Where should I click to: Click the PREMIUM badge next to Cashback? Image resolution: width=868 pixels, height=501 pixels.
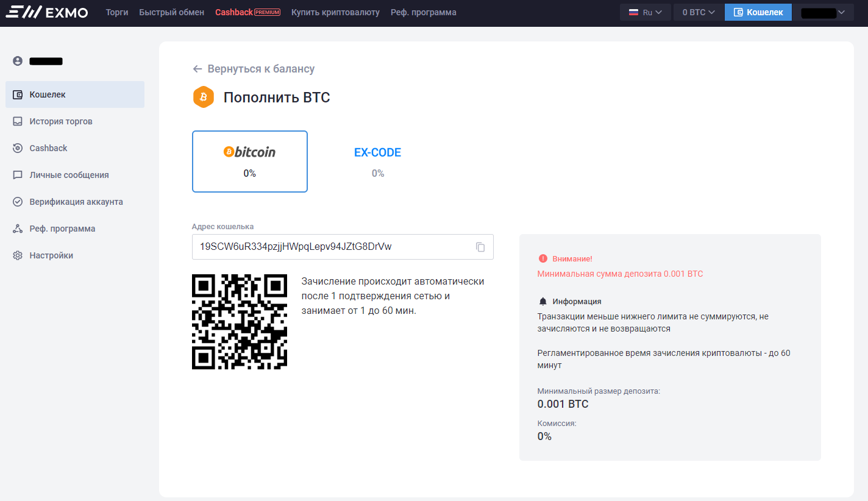(x=267, y=12)
